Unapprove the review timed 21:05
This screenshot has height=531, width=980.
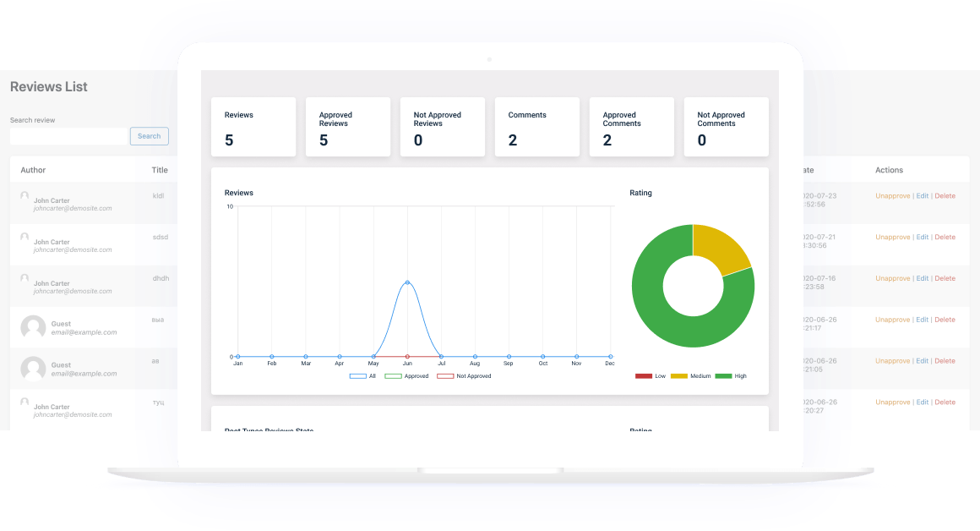(x=892, y=361)
